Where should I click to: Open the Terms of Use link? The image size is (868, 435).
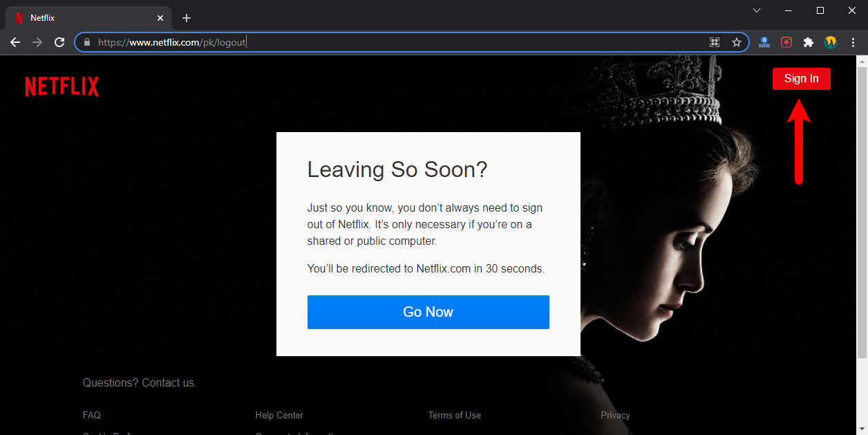(x=454, y=416)
